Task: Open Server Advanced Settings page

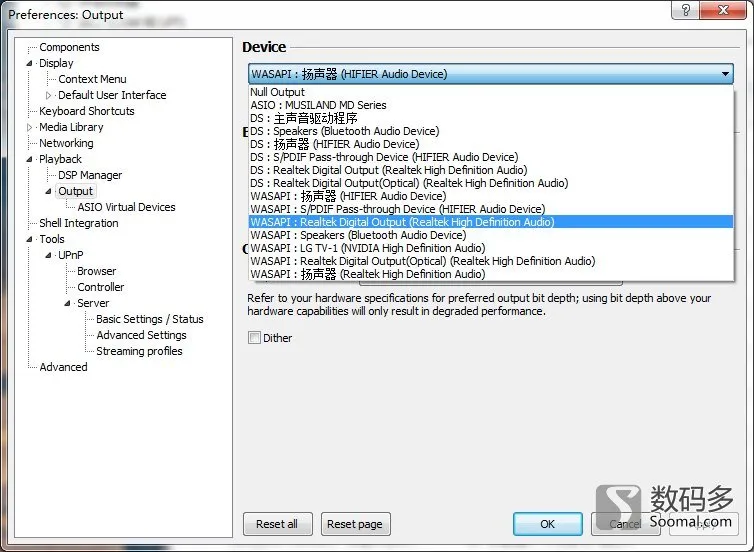Action: coord(141,335)
